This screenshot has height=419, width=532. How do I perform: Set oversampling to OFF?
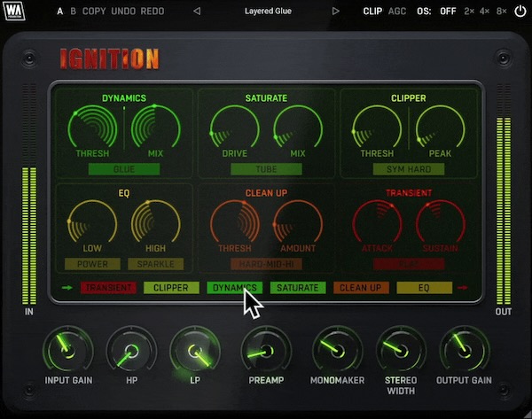pos(448,12)
